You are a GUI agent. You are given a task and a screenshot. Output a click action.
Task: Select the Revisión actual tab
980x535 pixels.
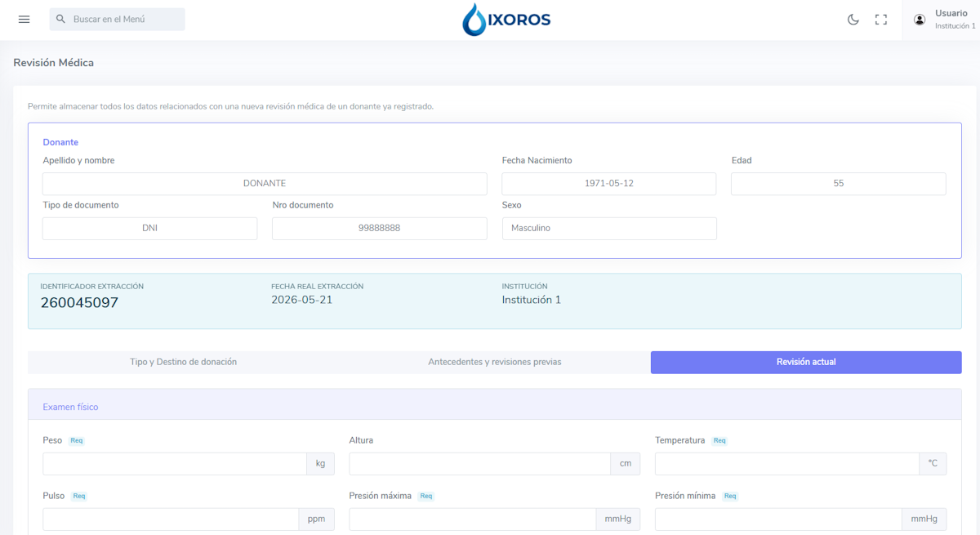click(x=806, y=362)
